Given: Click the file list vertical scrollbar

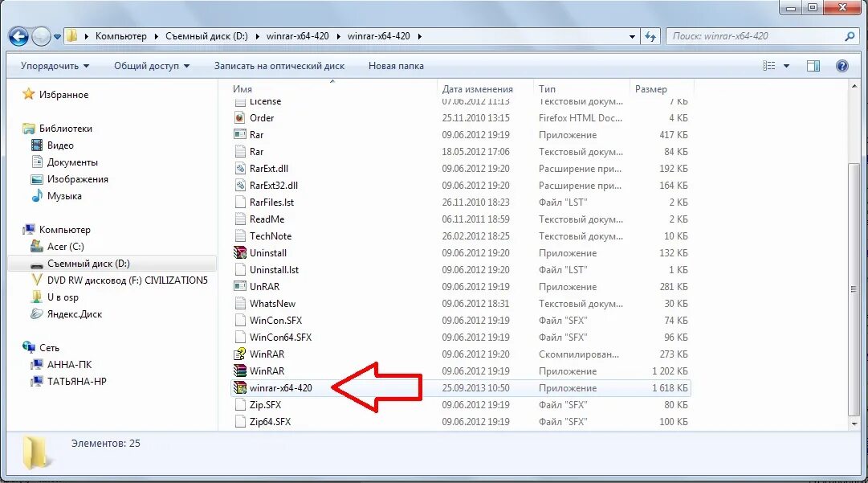Looking at the screenshot, I should click(x=854, y=289).
